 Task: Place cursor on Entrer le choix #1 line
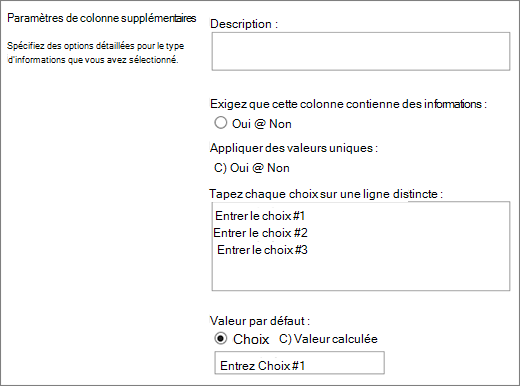[x=260, y=216]
